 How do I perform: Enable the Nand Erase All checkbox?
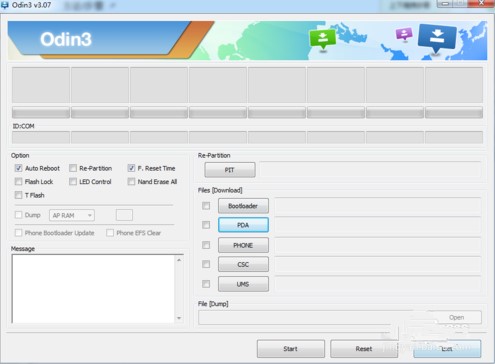(x=131, y=182)
